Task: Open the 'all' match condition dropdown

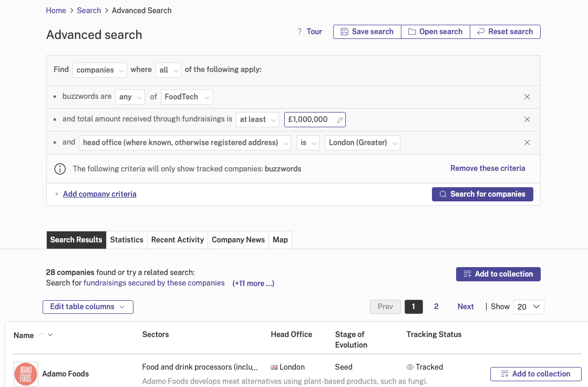Action: (168, 70)
